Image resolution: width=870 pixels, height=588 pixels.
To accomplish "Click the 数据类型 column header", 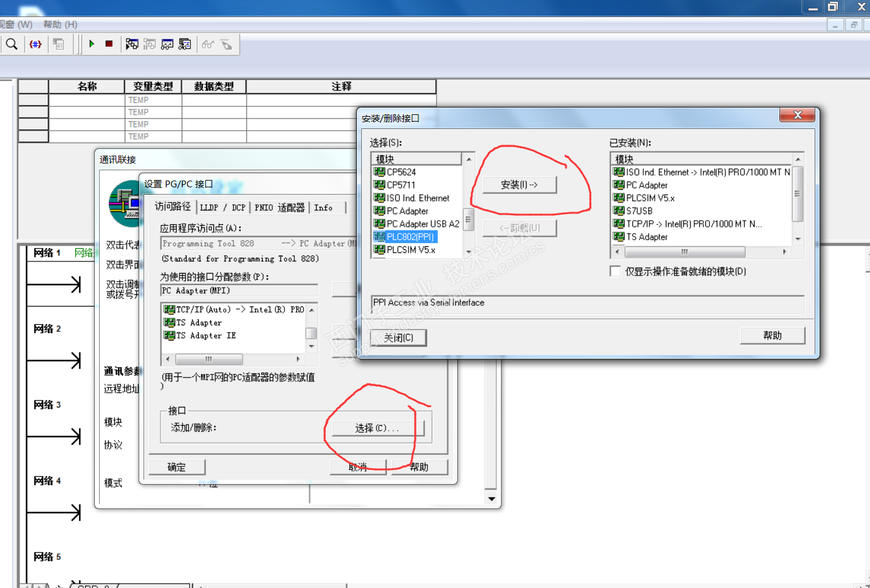I will click(x=214, y=86).
